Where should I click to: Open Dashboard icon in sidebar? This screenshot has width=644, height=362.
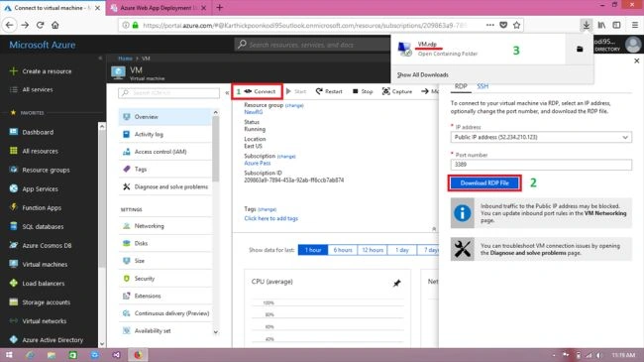point(14,132)
